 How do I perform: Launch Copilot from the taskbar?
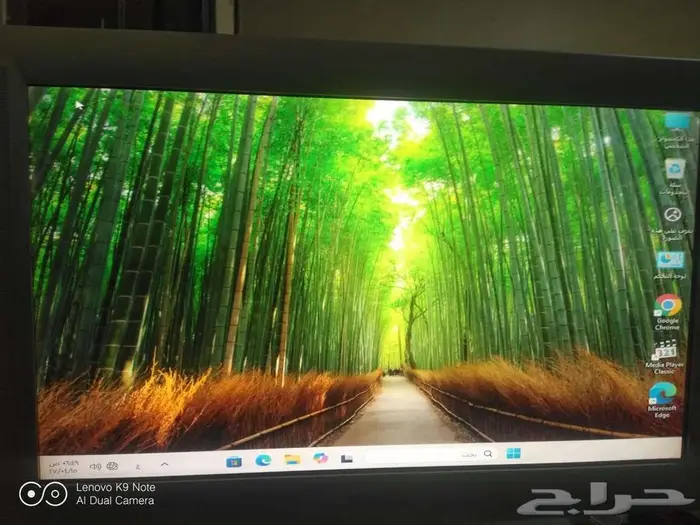click(320, 459)
